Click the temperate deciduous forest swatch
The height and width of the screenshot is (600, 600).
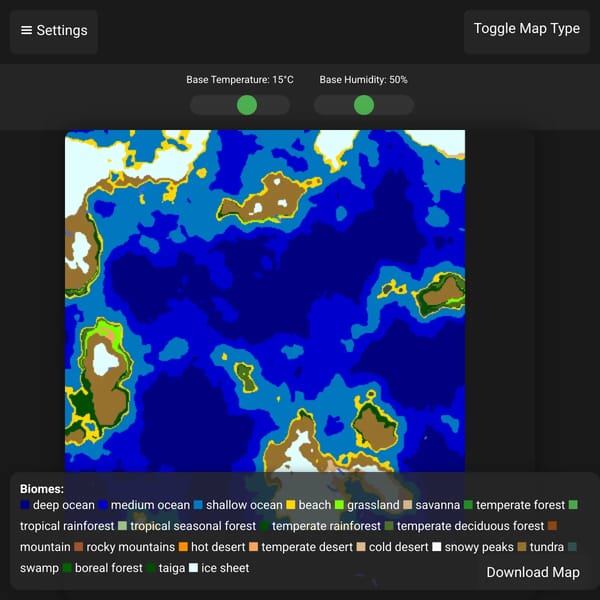389,526
